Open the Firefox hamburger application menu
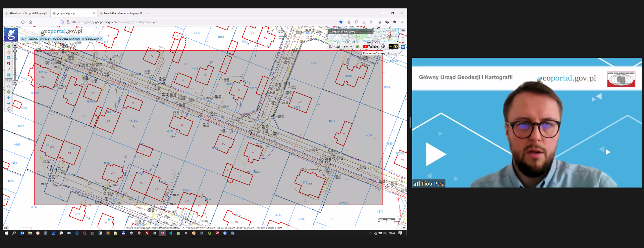Viewport: 644px width, 248px height. point(402,22)
